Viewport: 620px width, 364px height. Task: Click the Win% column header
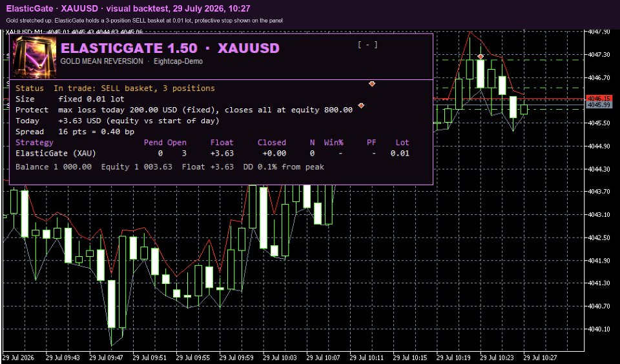pyautogui.click(x=334, y=142)
